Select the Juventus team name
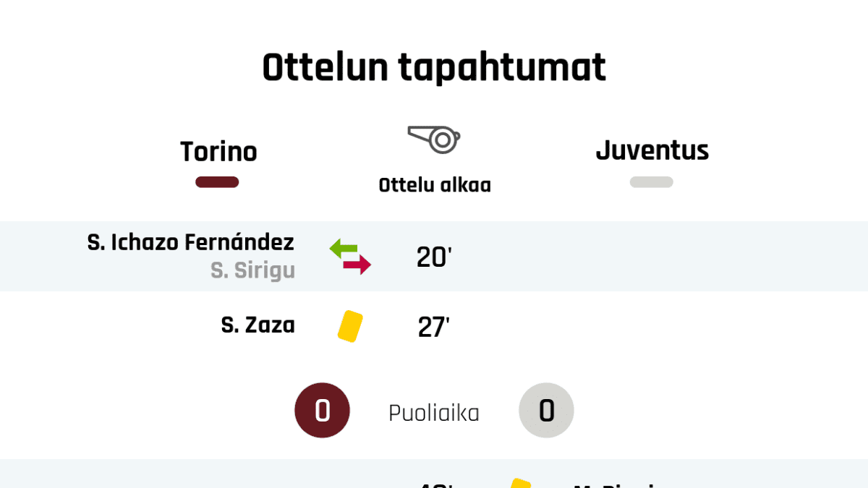This screenshot has height=488, width=868. tap(652, 150)
